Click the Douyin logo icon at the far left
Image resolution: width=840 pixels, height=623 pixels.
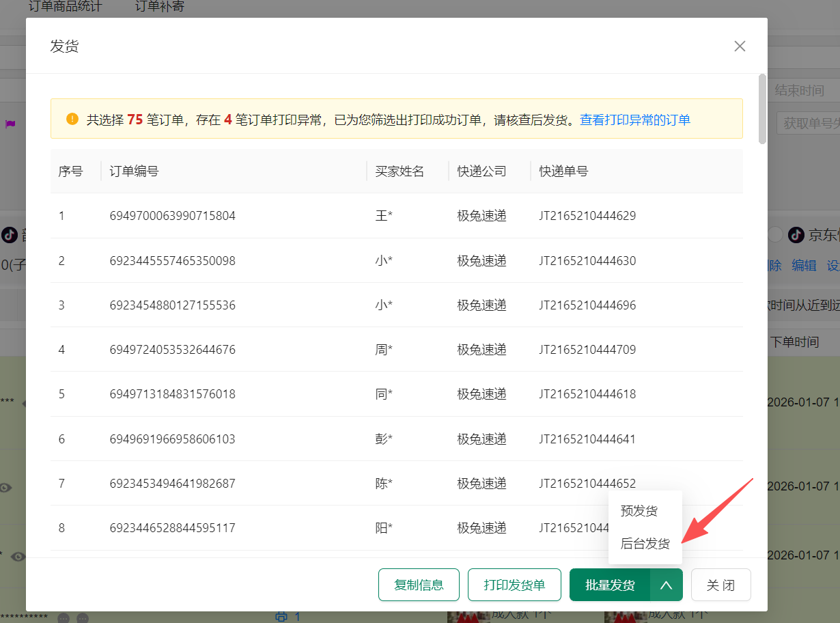(x=10, y=235)
